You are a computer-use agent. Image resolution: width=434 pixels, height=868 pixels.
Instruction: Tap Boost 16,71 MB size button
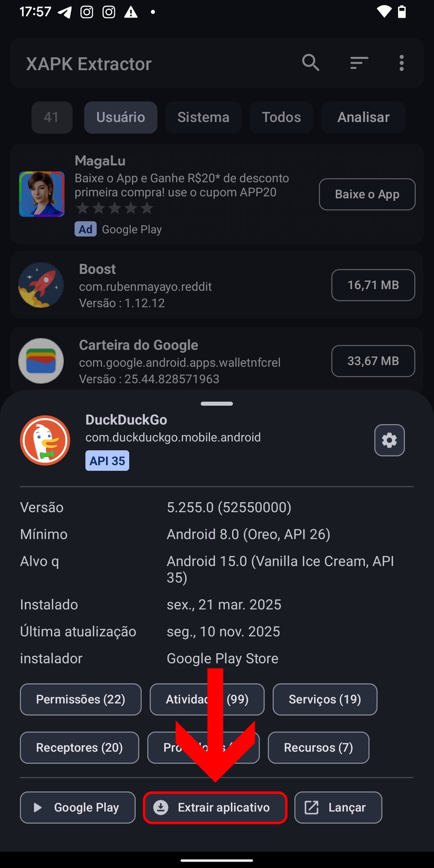(x=373, y=285)
